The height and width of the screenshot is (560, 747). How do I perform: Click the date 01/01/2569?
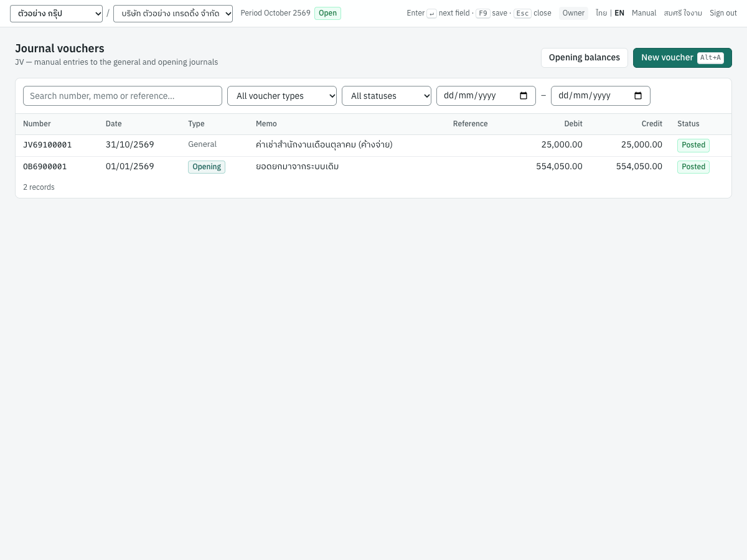coord(130,167)
